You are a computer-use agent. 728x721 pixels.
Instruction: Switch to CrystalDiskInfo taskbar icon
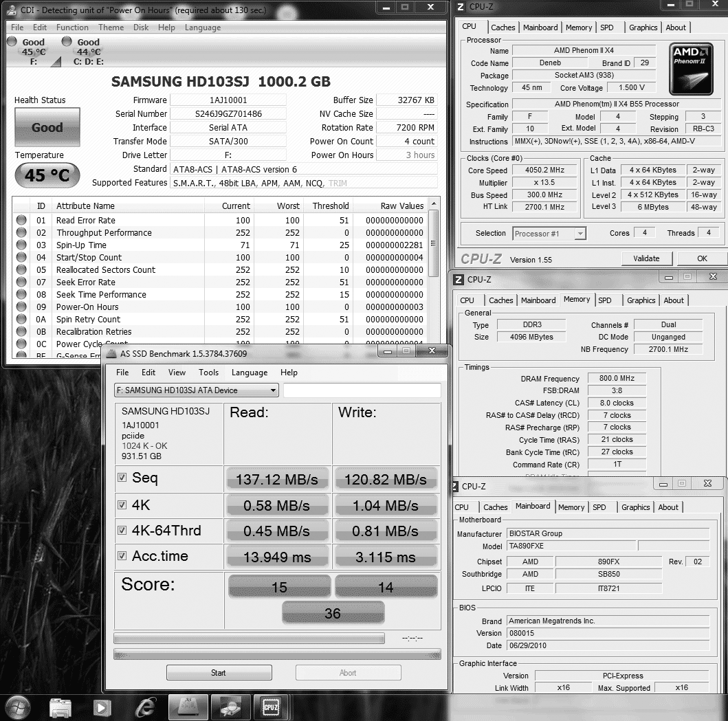click(x=230, y=707)
